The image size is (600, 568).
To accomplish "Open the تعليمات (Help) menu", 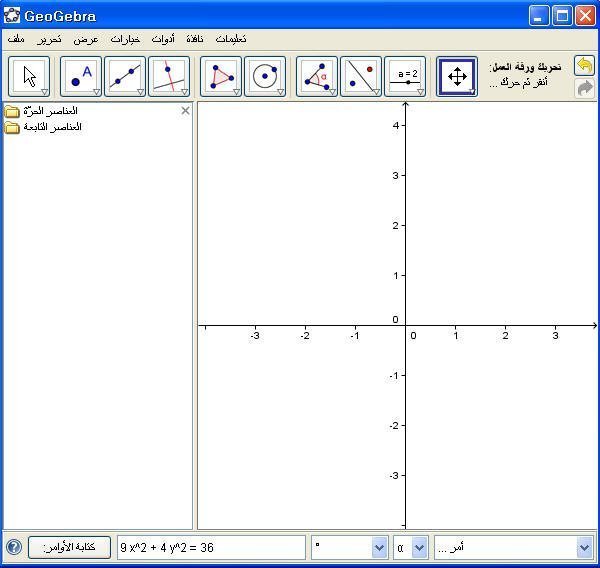I will (x=231, y=39).
